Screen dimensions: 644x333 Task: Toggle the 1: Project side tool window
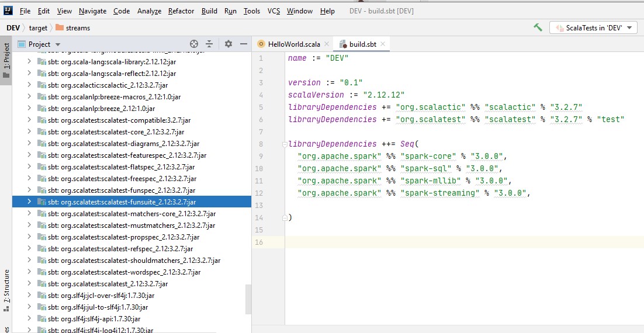tap(6, 60)
